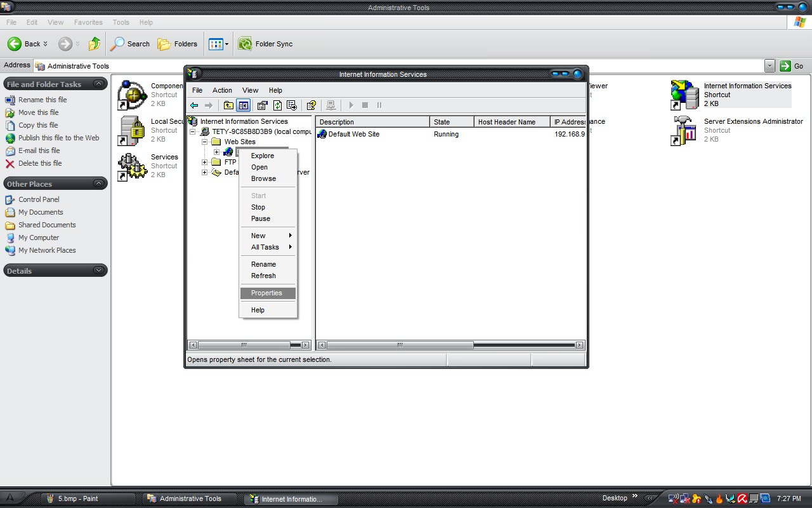Open My Network Places link
This screenshot has height=508, width=812.
pyautogui.click(x=47, y=250)
